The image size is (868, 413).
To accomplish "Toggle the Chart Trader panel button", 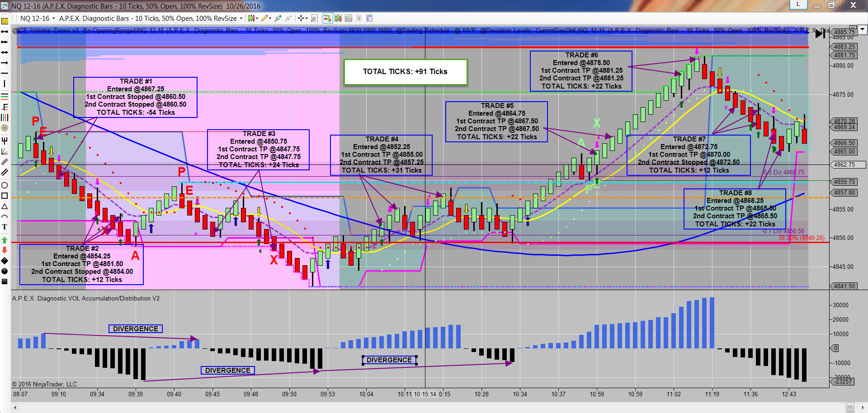I will pyautogui.click(x=327, y=18).
